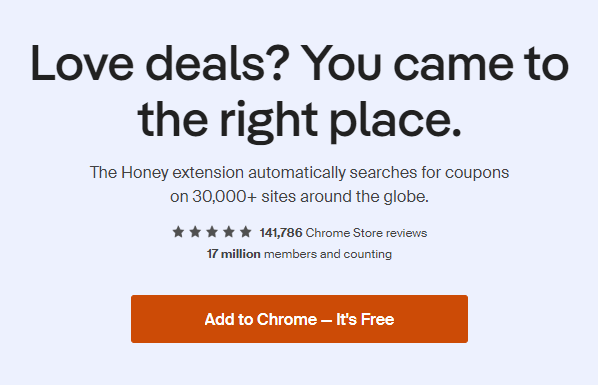Click 'You came to' in the headline
This screenshot has height=385, width=598.
[435, 63]
